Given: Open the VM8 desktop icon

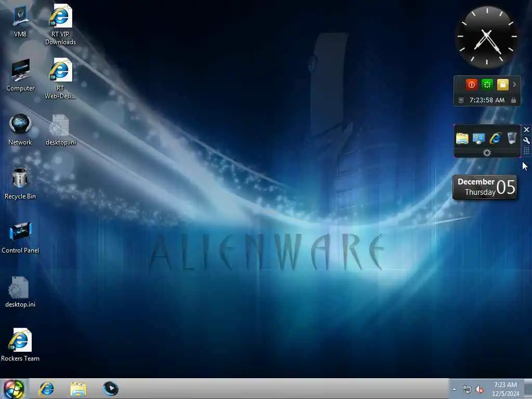Looking at the screenshot, I should click(20, 21).
